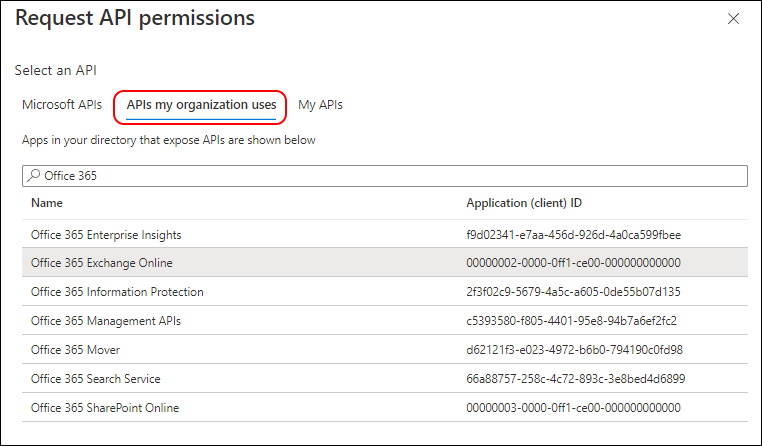The width and height of the screenshot is (762, 446).
Task: Click client ID 2f3f02c9-5679-4a5c-a605-0de55b07d135
Action: [x=573, y=292]
